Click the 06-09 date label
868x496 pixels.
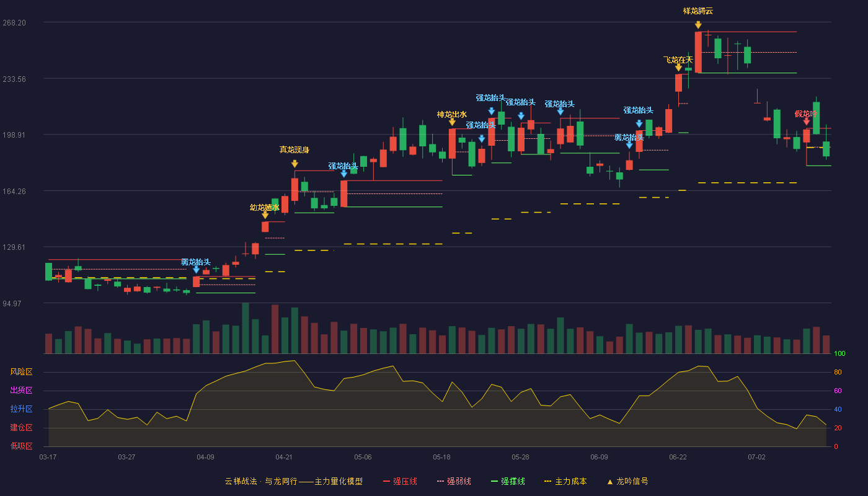pyautogui.click(x=599, y=457)
